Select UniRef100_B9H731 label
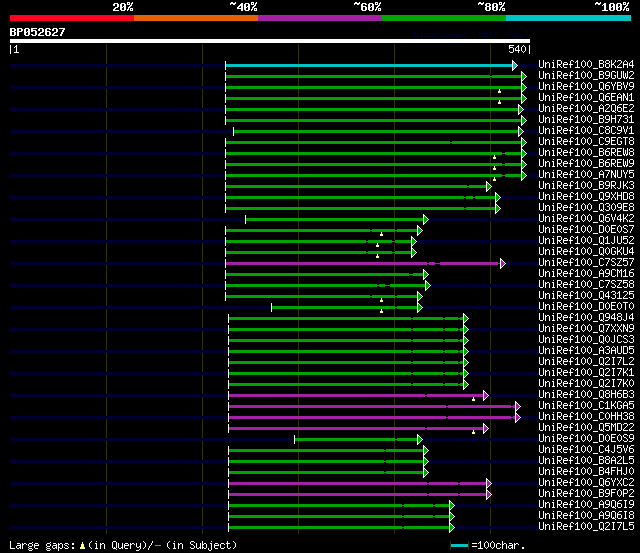 [x=586, y=119]
